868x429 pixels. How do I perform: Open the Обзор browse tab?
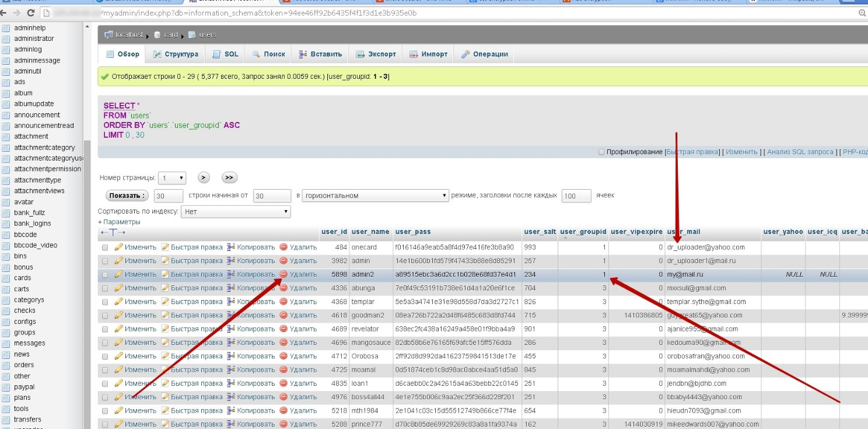pos(123,54)
